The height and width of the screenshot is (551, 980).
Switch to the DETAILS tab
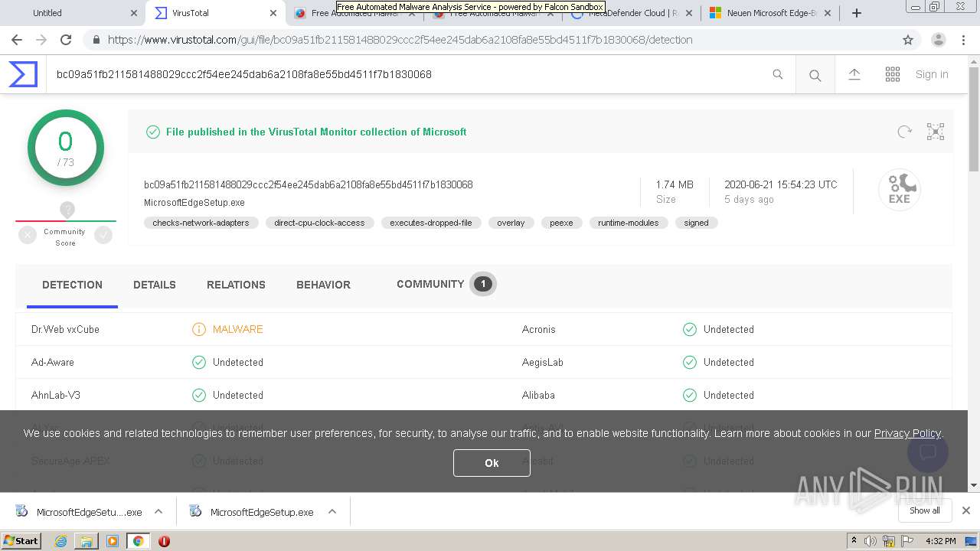pos(155,285)
